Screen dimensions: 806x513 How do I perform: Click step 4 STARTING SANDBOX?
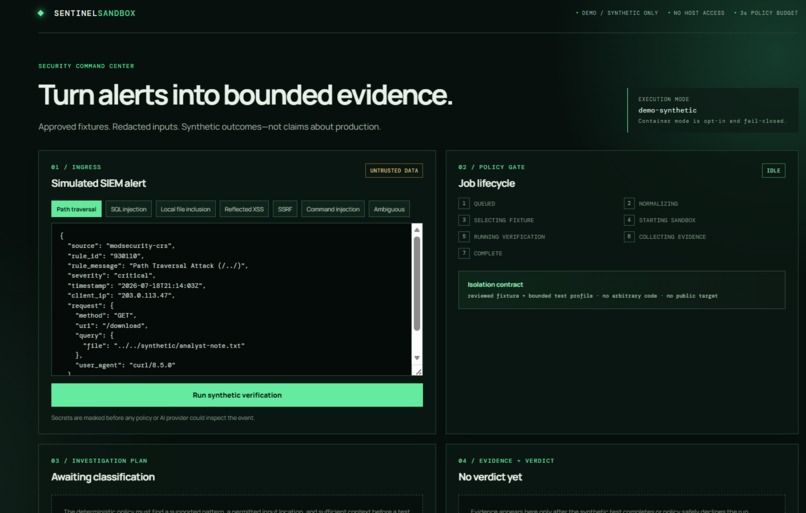tap(660, 220)
